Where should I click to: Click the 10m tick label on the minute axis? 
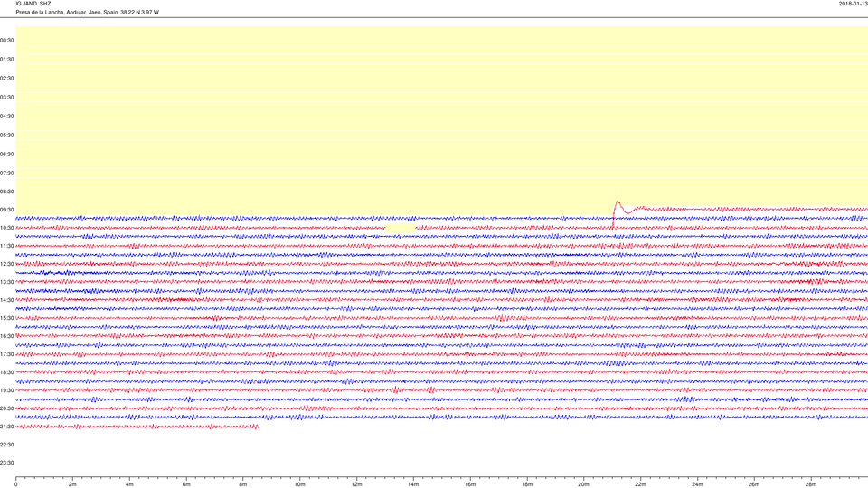(299, 484)
